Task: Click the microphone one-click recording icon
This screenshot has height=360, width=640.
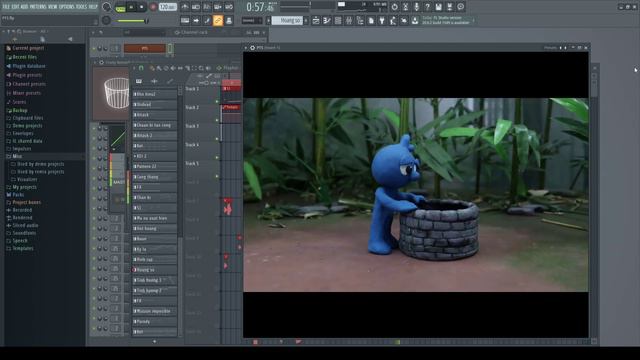Action: pyautogui.click(x=416, y=7)
